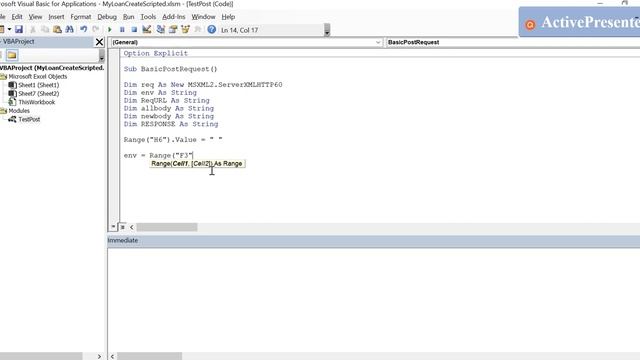This screenshot has height=360, width=640.
Task: Switch to Procedure View button
Action: (113, 227)
